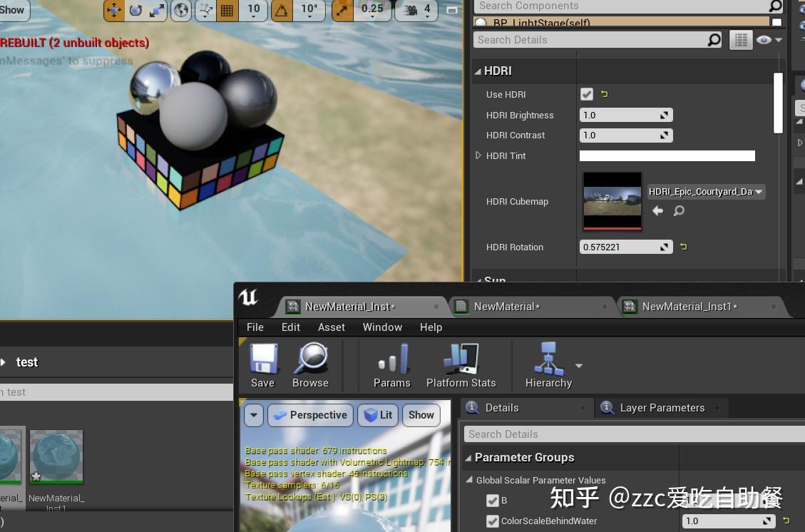Select the scale gizmo tool
The width and height of the screenshot is (805, 532).
157,10
